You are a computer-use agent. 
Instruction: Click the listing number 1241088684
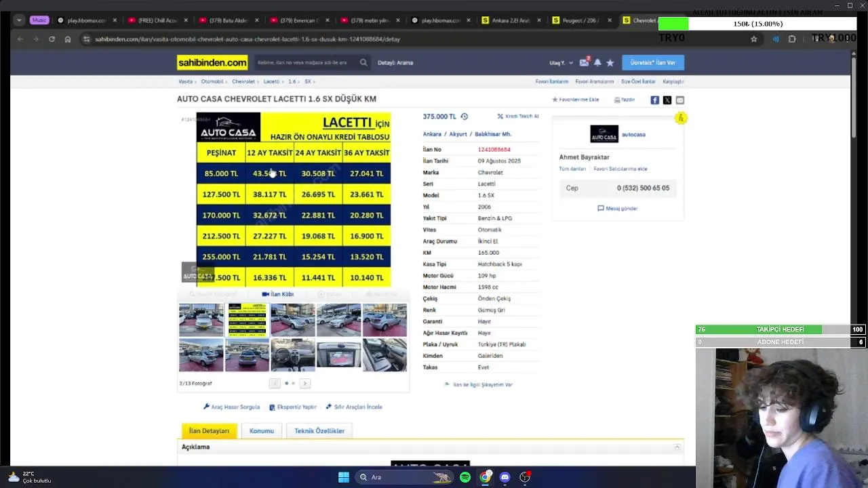pyautogui.click(x=494, y=150)
